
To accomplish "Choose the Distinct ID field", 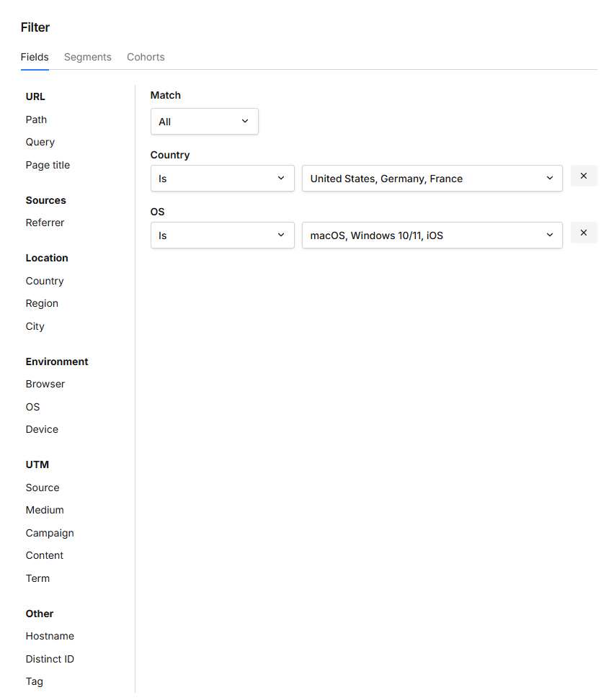I will [x=50, y=659].
